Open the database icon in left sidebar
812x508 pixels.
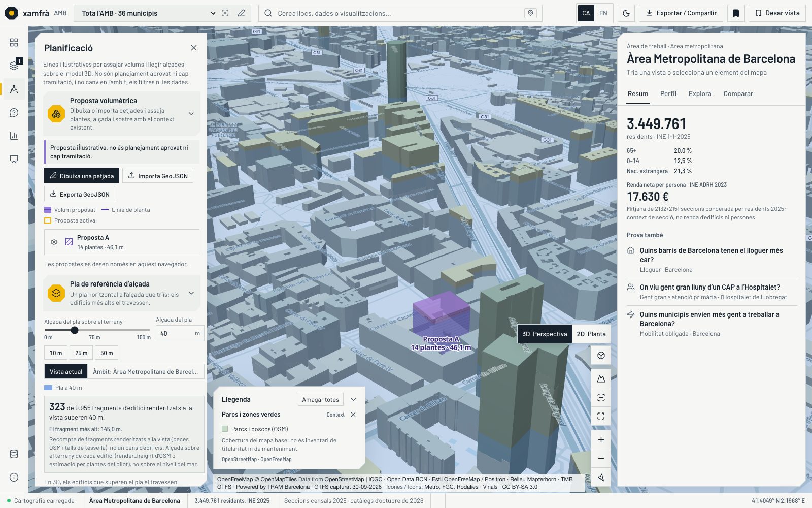pyautogui.click(x=14, y=454)
